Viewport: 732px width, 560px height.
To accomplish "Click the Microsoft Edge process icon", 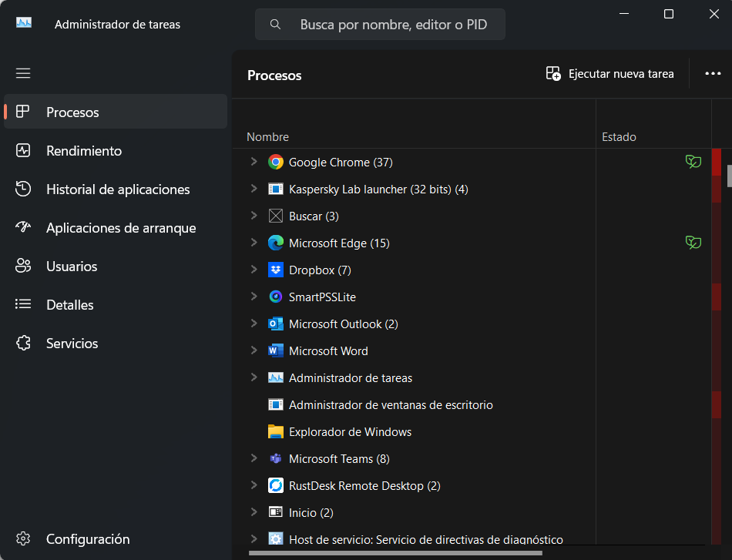I will tap(275, 243).
